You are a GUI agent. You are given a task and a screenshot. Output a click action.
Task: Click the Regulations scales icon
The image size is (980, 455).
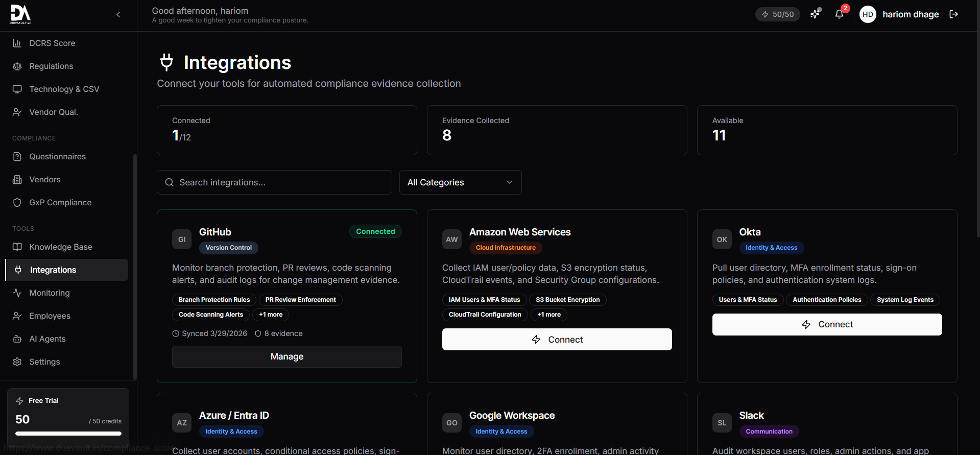(17, 66)
